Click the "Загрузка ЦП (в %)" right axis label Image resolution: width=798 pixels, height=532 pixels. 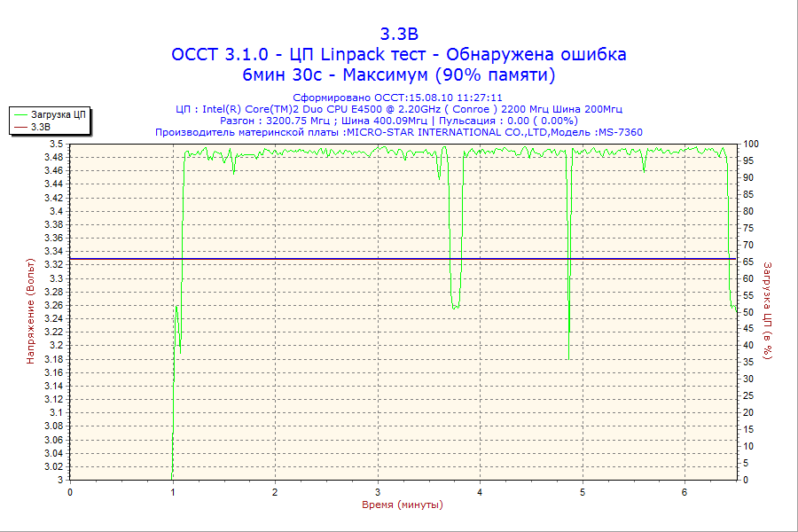(x=768, y=311)
